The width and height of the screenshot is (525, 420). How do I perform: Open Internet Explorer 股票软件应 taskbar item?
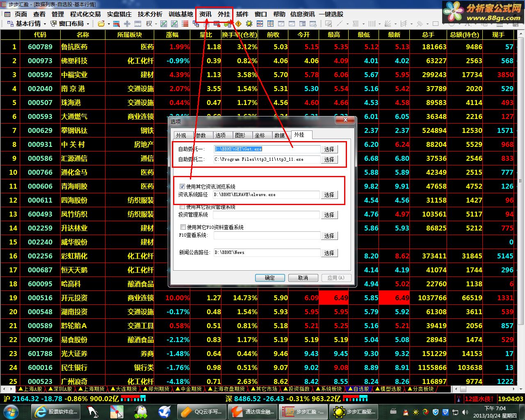coord(56,411)
